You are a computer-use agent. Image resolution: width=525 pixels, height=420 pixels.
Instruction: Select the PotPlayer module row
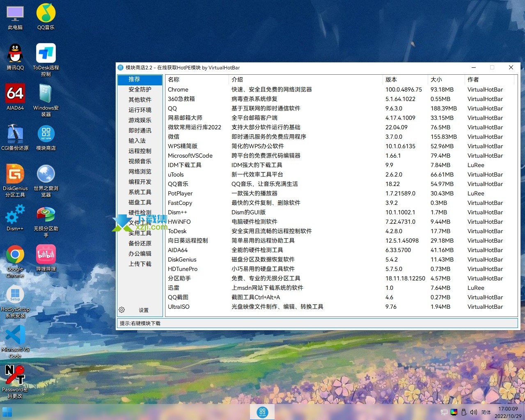coord(341,193)
